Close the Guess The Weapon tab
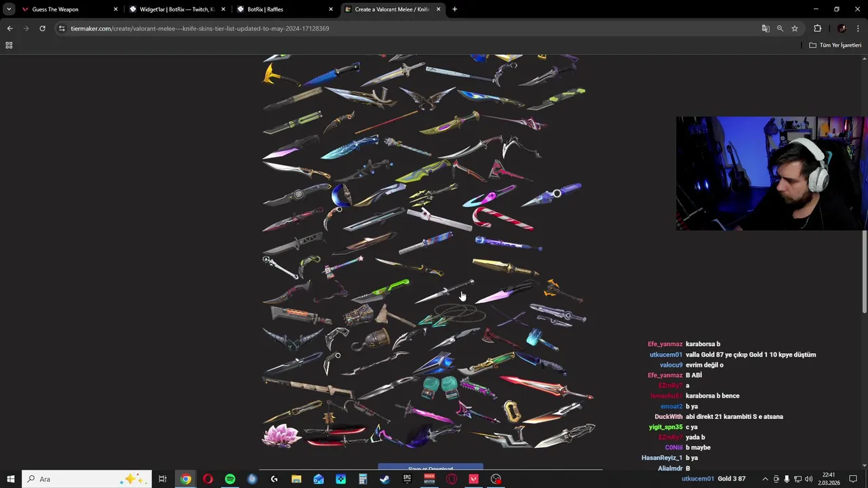 click(x=115, y=9)
